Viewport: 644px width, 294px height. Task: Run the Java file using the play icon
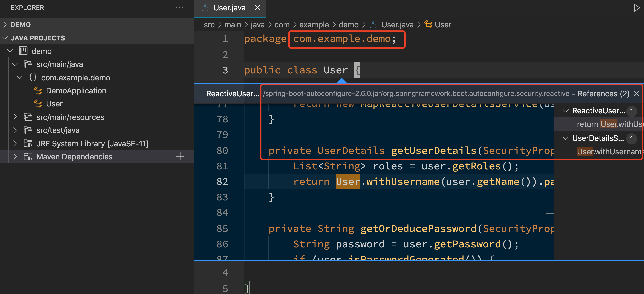point(636,8)
